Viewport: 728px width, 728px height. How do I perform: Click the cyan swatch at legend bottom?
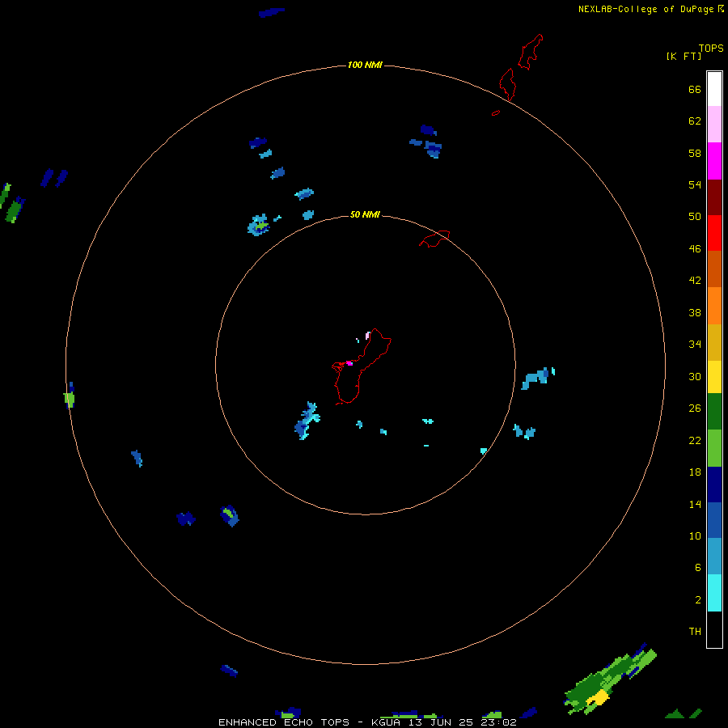714,593
